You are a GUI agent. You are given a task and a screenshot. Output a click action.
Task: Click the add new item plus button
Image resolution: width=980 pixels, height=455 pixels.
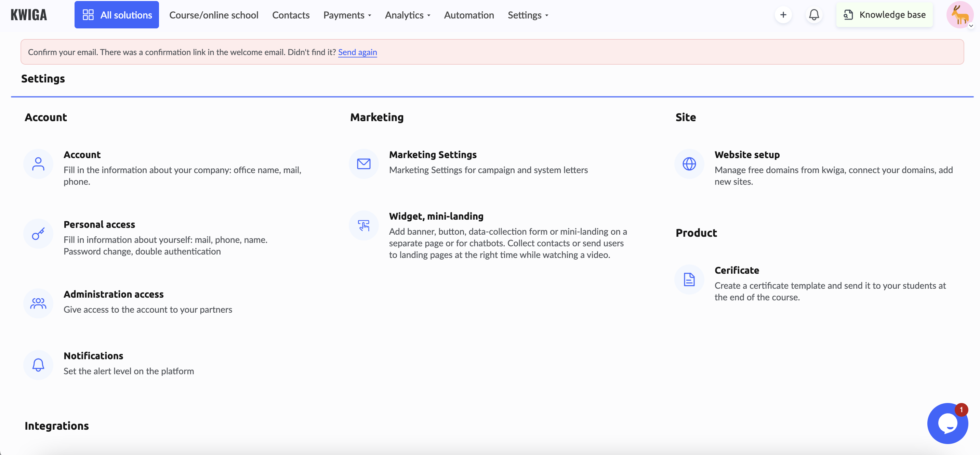(x=782, y=14)
